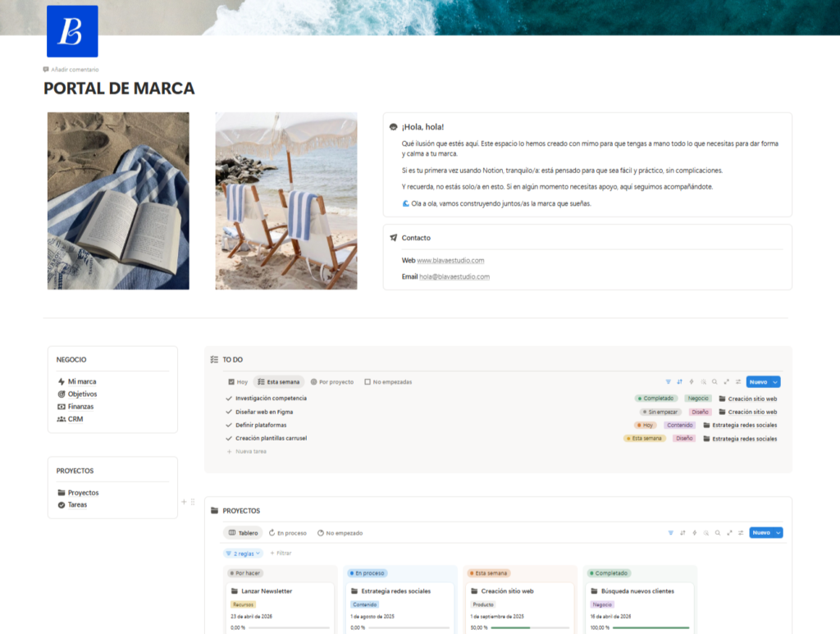Click the folder icon of Búsqueda nuevos clientes card
This screenshot has height=634, width=840.
pos(594,591)
